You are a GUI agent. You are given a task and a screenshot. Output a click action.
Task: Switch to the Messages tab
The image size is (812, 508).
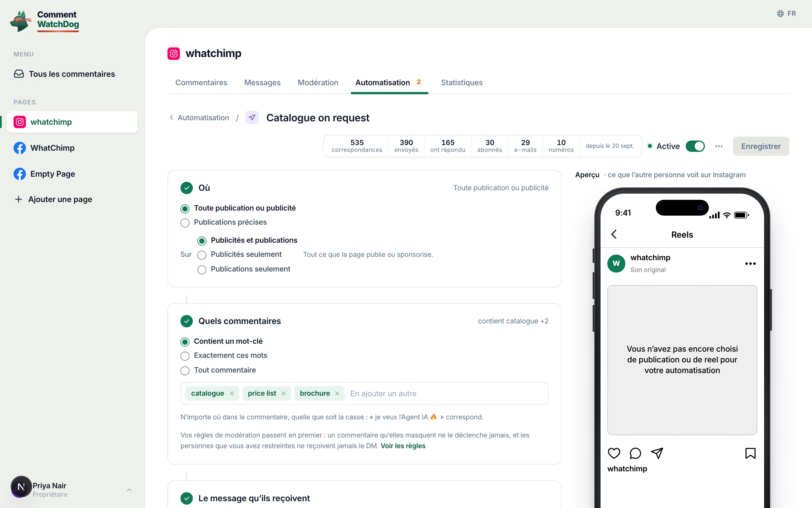click(x=262, y=83)
